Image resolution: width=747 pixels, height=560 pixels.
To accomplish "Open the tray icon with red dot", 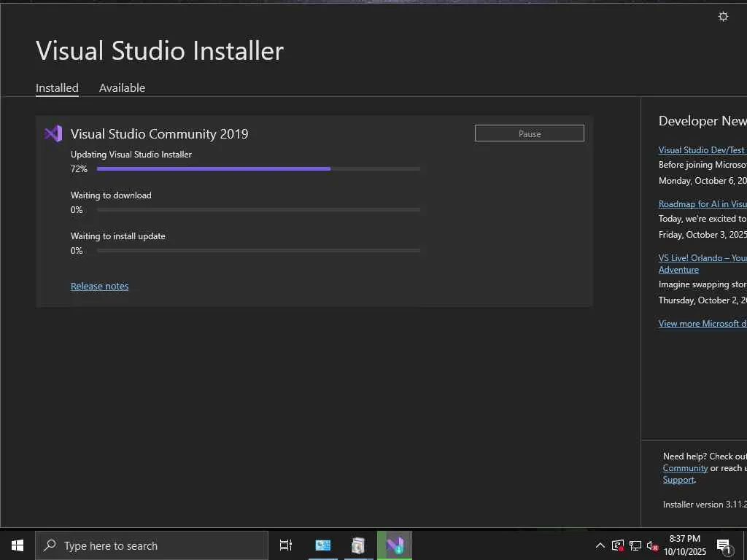I will [x=618, y=545].
